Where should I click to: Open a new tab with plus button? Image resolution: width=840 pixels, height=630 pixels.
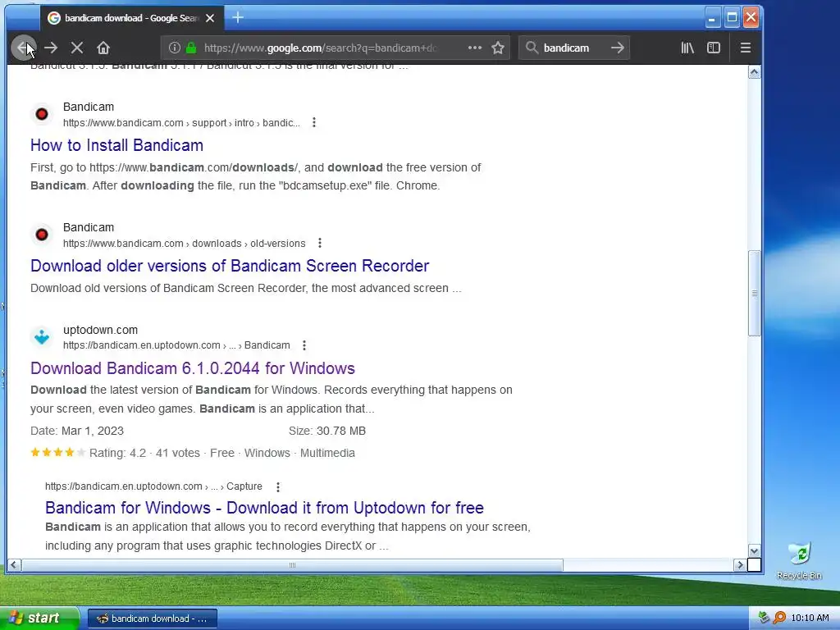click(x=238, y=18)
